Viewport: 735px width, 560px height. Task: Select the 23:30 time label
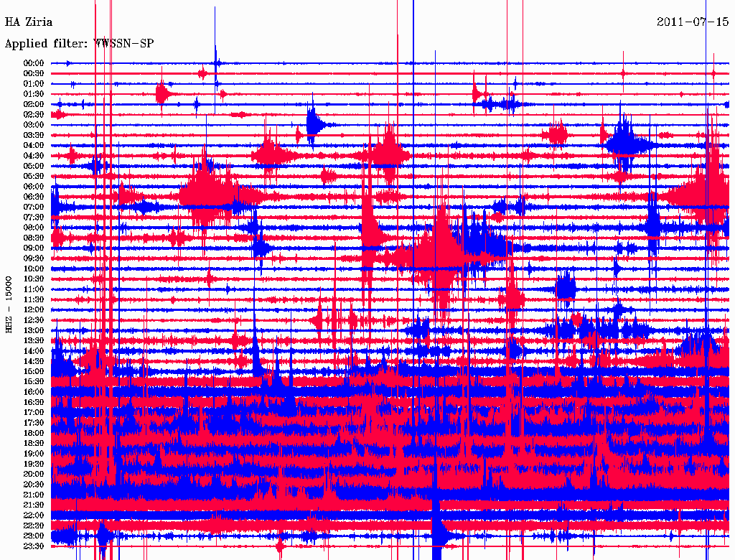[x=34, y=546]
